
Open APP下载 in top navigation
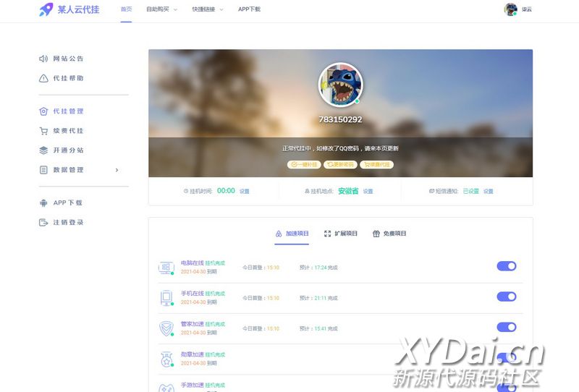(249, 9)
